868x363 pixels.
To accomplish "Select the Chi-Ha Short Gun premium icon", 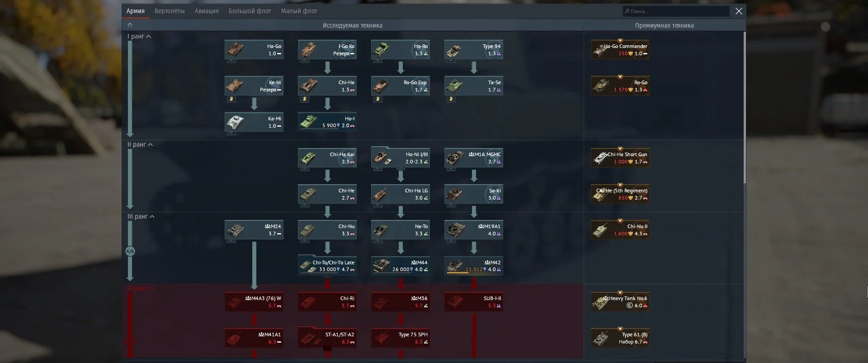I will [x=601, y=158].
